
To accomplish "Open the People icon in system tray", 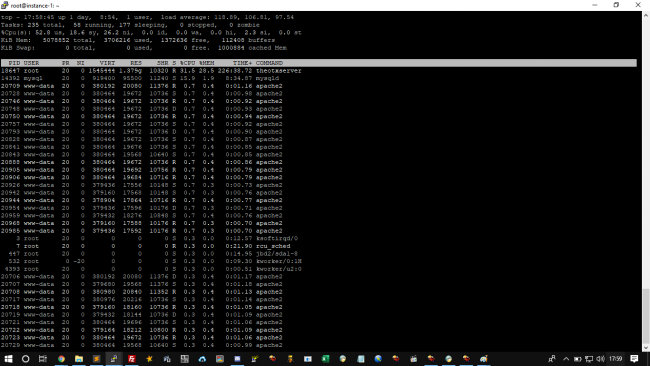I will (551, 359).
